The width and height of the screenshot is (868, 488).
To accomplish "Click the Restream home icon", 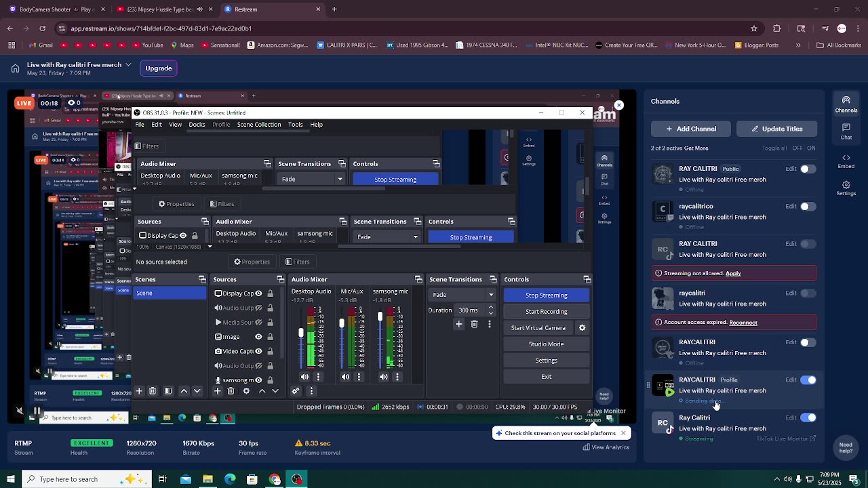I will click(x=15, y=68).
